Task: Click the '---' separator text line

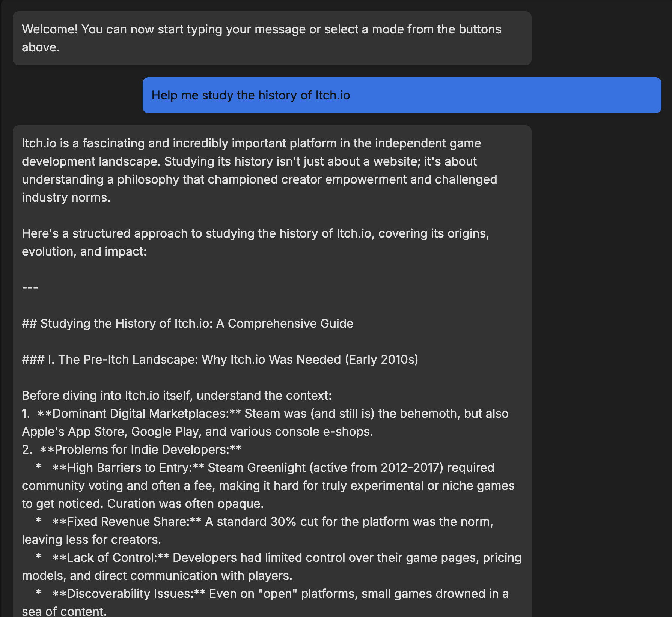Action: point(30,287)
